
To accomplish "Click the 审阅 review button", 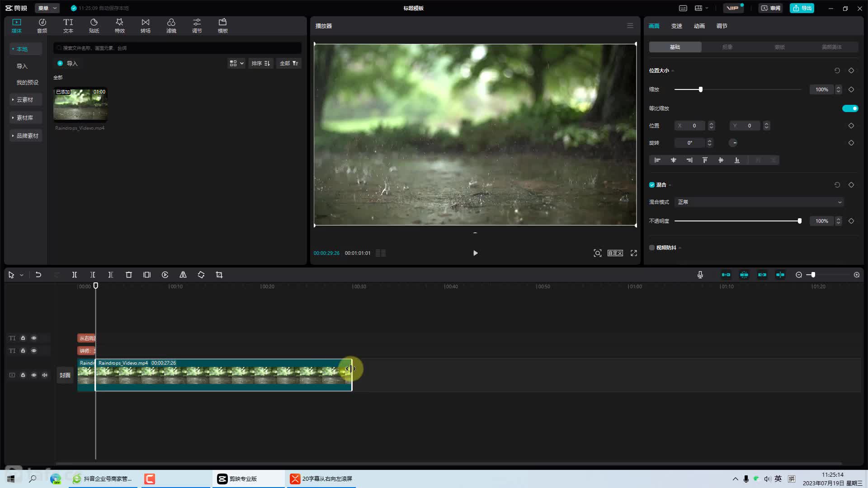I will 770,8.
